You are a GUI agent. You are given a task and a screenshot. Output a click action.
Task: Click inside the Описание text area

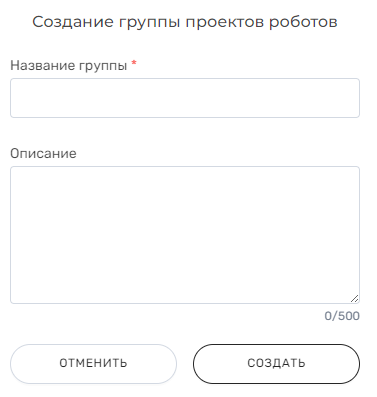point(185,235)
